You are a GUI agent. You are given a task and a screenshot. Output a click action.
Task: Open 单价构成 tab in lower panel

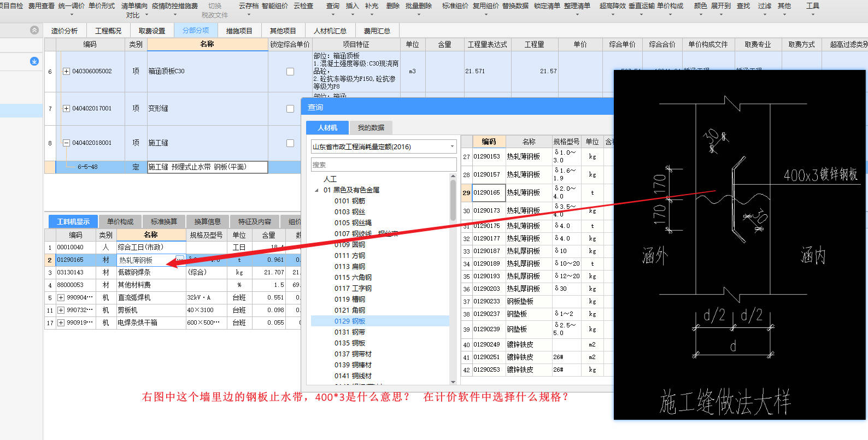(120, 221)
